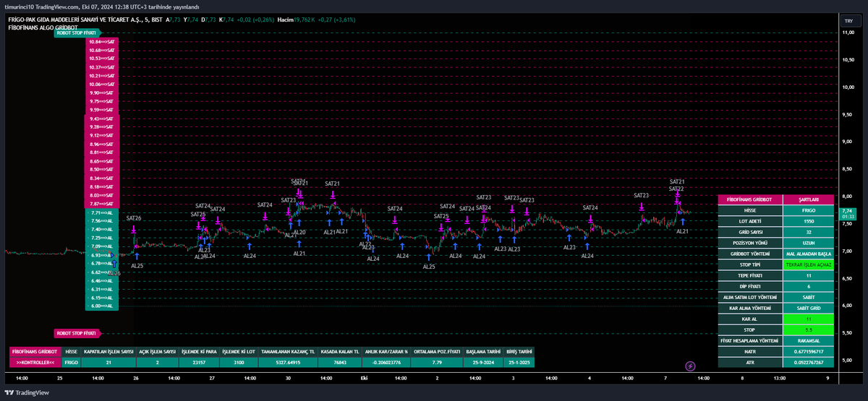This screenshot has height=401, width=868.
Task: Click the lower ROBOT STOP FİYATI label
Action: [76, 333]
